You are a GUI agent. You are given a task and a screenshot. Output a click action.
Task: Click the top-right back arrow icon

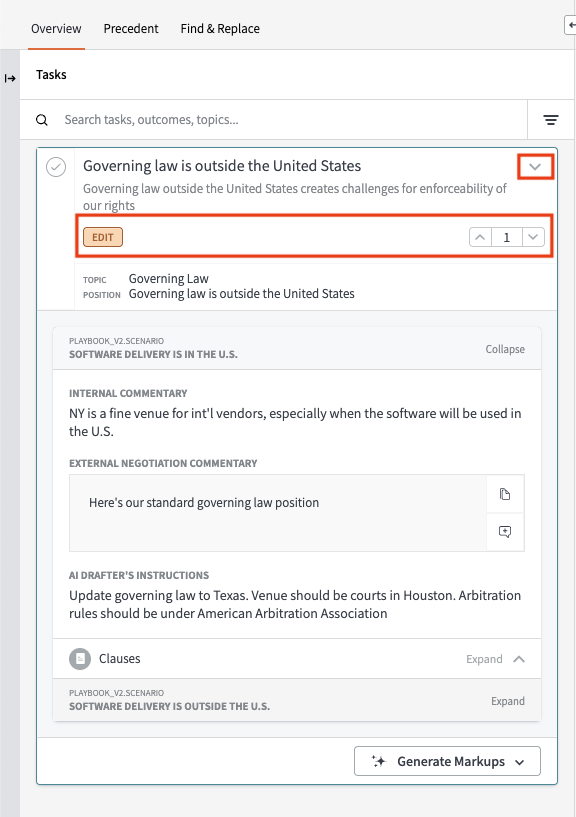(571, 24)
